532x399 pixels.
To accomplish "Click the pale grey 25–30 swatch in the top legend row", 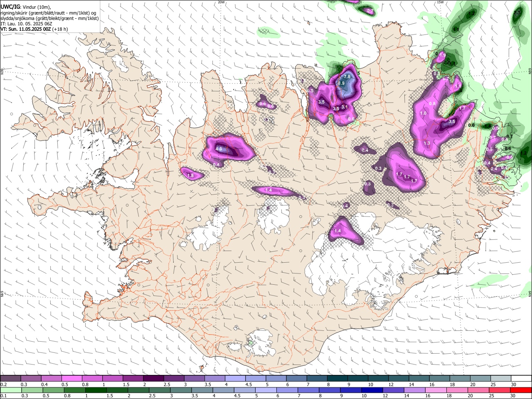I will (x=501, y=379).
